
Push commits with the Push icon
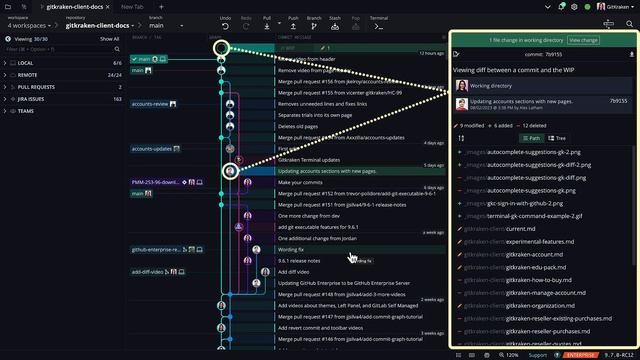293,27
